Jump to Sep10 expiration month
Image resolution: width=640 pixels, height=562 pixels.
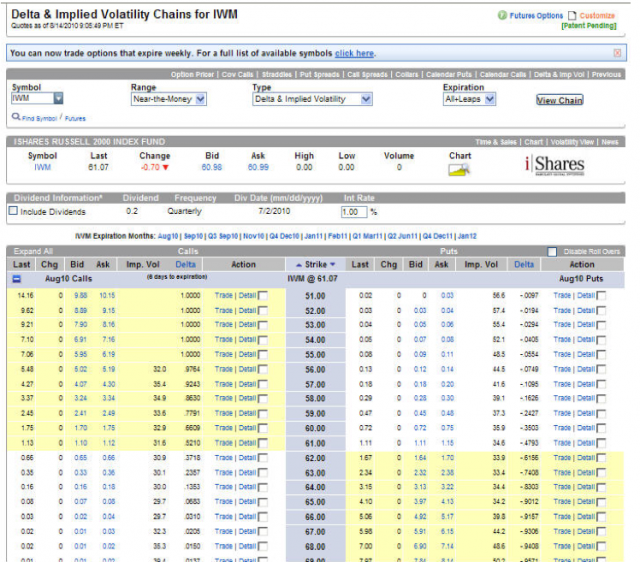(x=193, y=236)
